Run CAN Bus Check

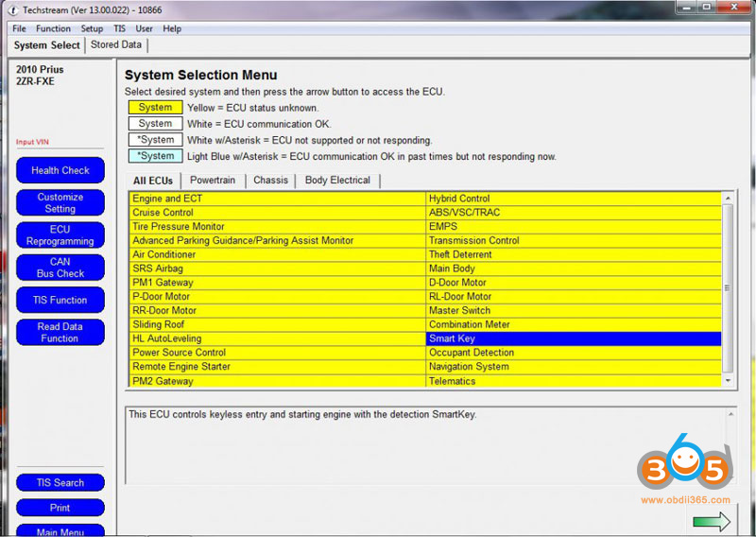tap(60, 268)
